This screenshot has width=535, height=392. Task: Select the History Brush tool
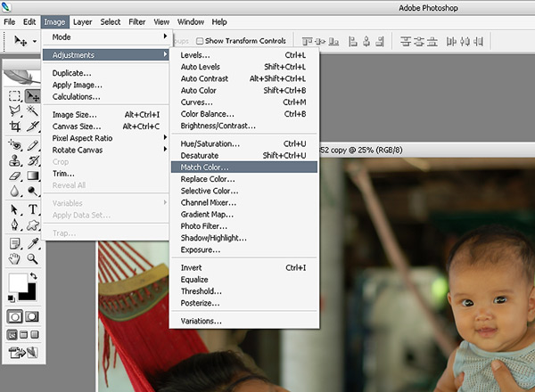click(33, 160)
